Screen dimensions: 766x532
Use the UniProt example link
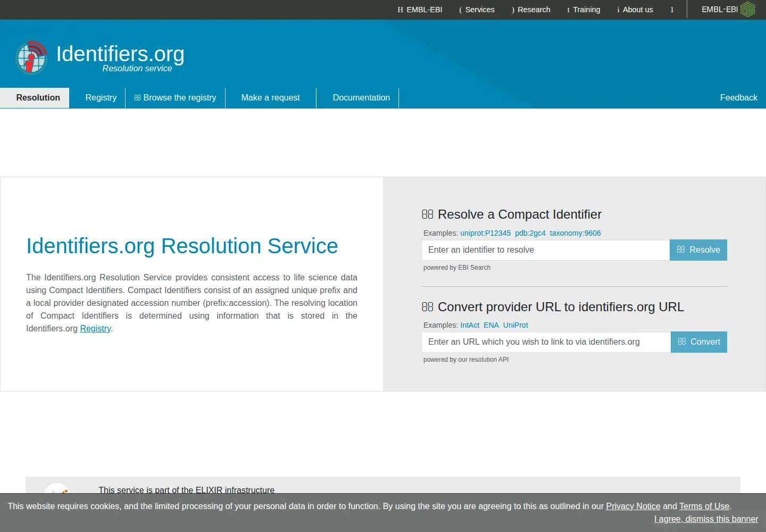[515, 325]
